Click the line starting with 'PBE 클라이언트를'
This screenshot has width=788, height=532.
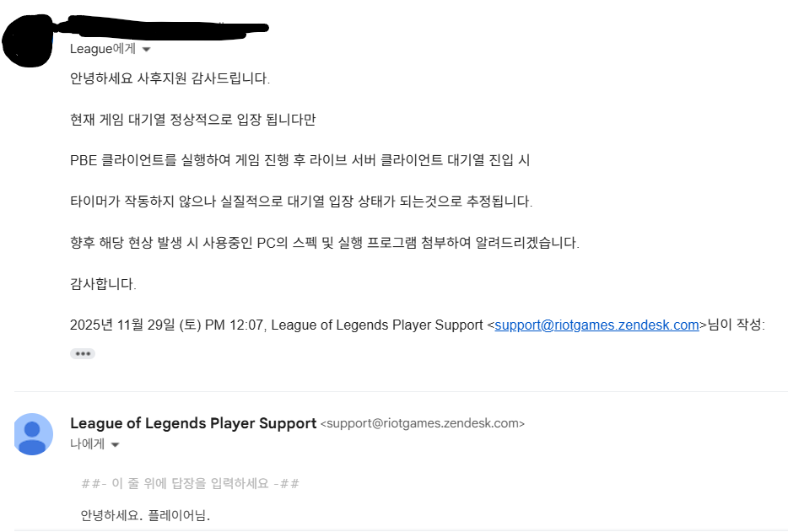tap(300, 160)
